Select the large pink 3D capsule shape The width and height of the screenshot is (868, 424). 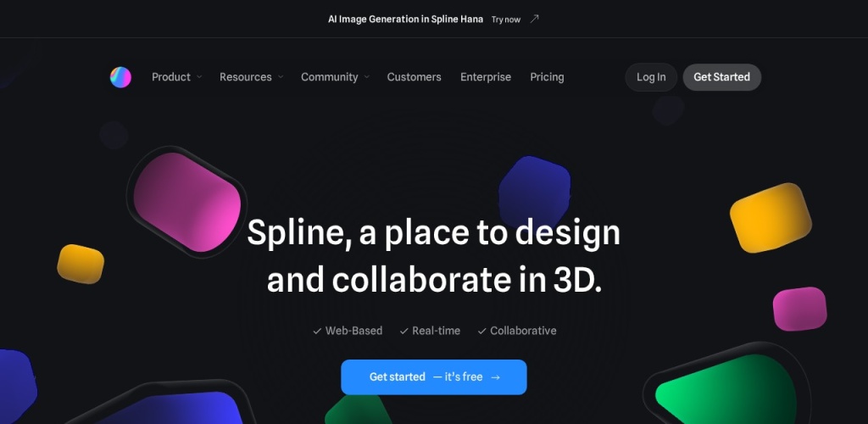tap(187, 201)
